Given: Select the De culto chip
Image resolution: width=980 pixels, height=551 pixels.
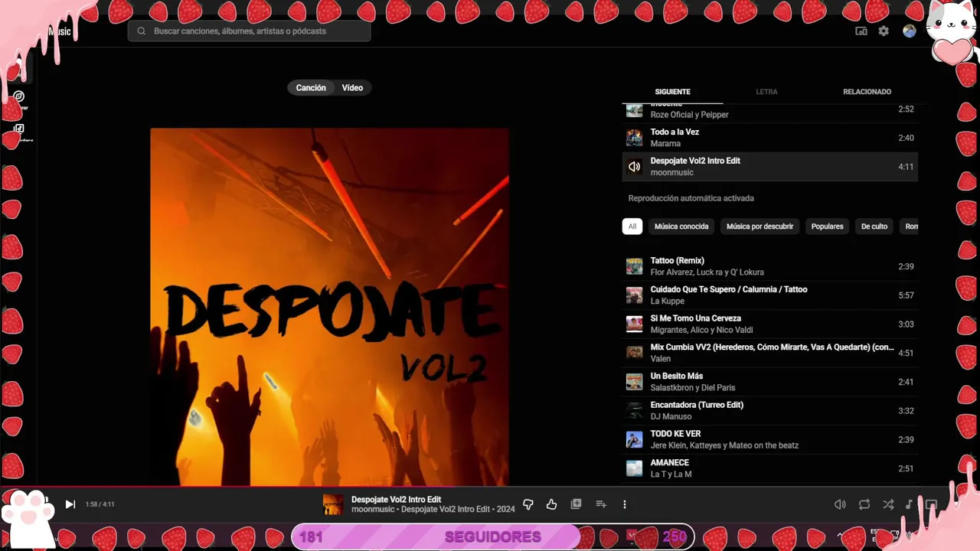Looking at the screenshot, I should [x=874, y=227].
